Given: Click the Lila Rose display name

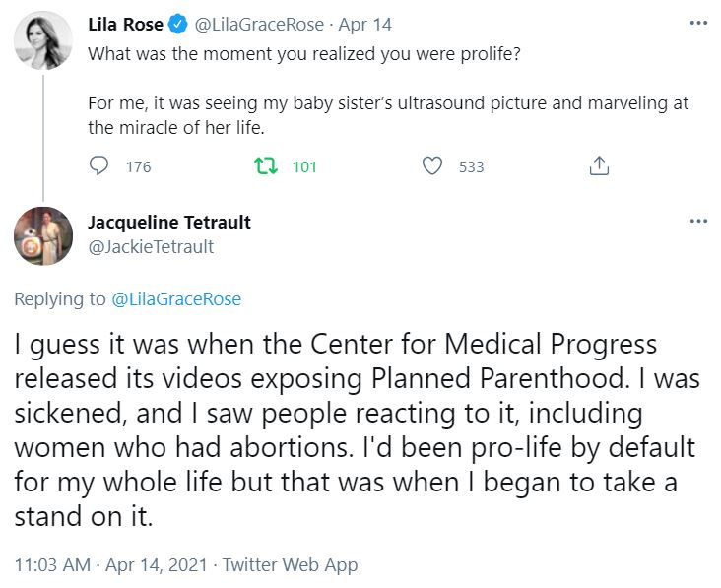Looking at the screenshot, I should [125, 24].
